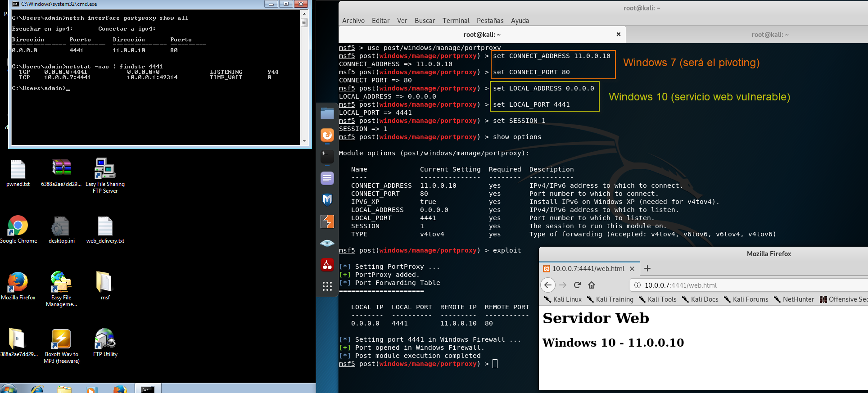This screenshot has width=868, height=393.
Task: Open the Ver menu in terminal
Action: [402, 21]
